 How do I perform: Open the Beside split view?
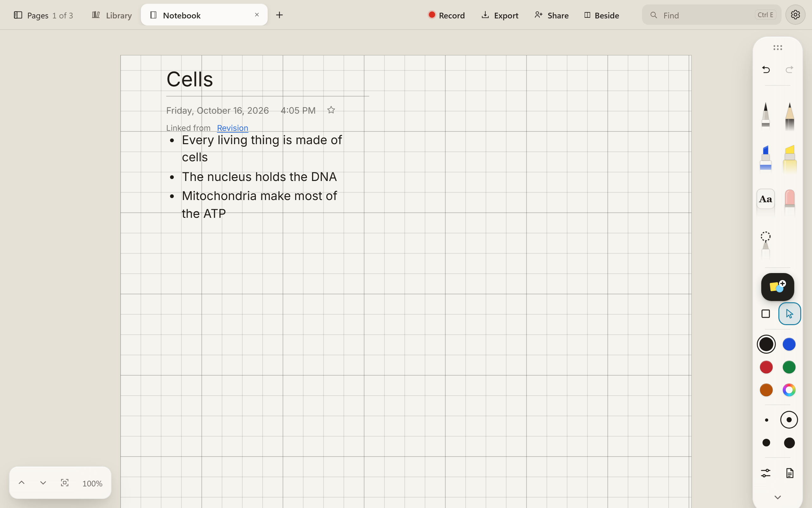pos(601,15)
